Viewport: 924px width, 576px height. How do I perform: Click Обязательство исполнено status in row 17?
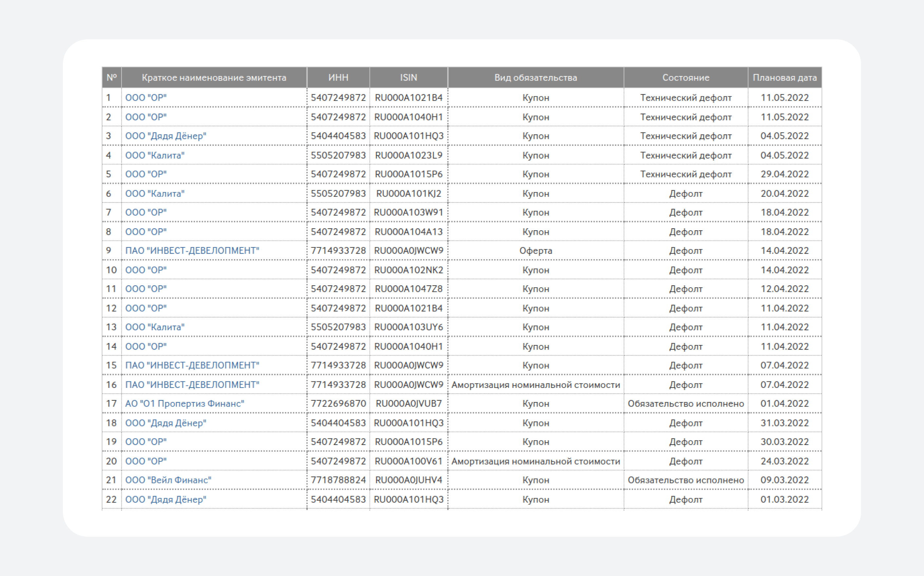(685, 403)
